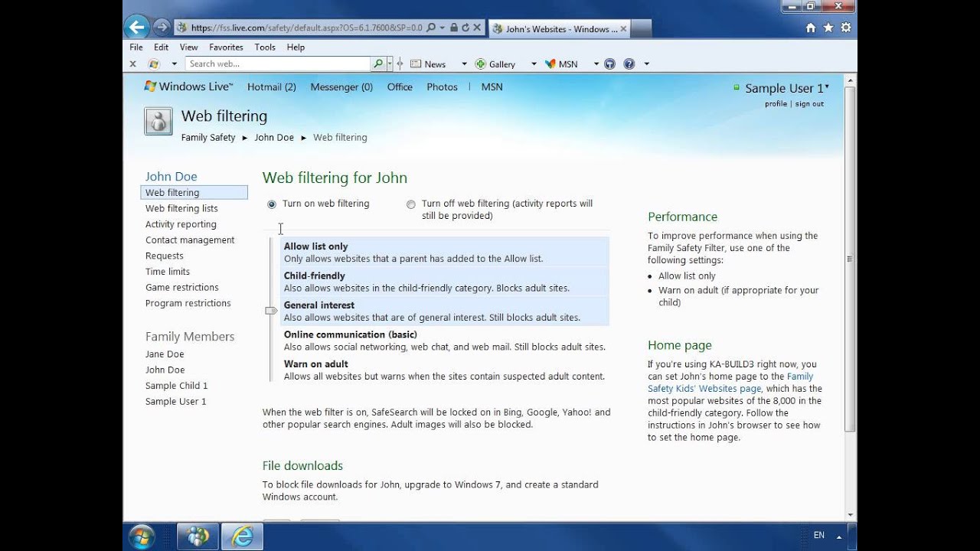Choose the Allow list only filtering level
Screen dimensions: 980x551
pyautogui.click(x=445, y=253)
